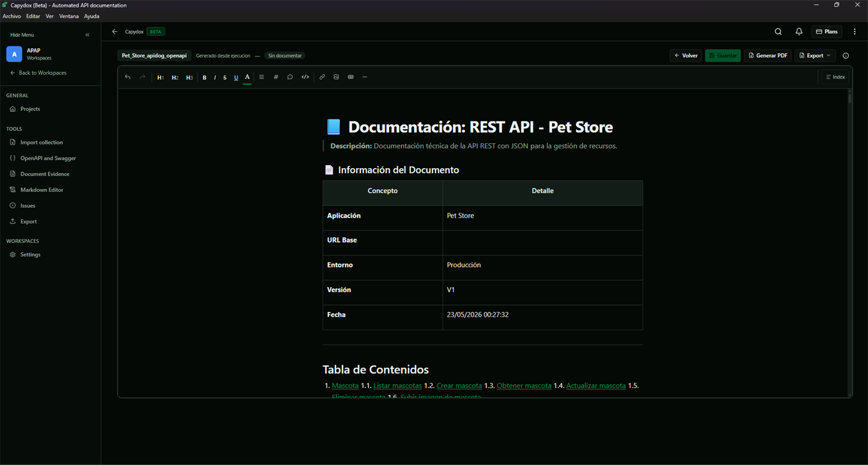Apply Heading 2 formatting
The image size is (868, 465).
coord(175,77)
